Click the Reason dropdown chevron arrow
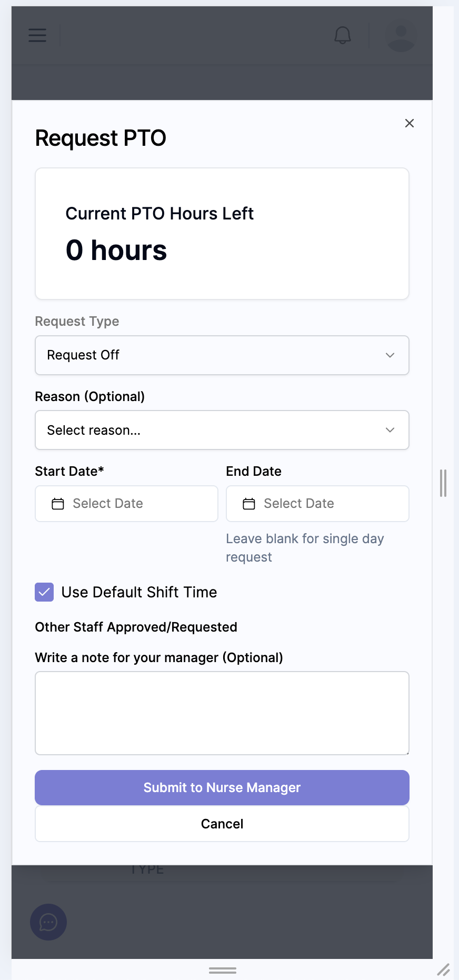The width and height of the screenshot is (459, 980). (x=390, y=430)
